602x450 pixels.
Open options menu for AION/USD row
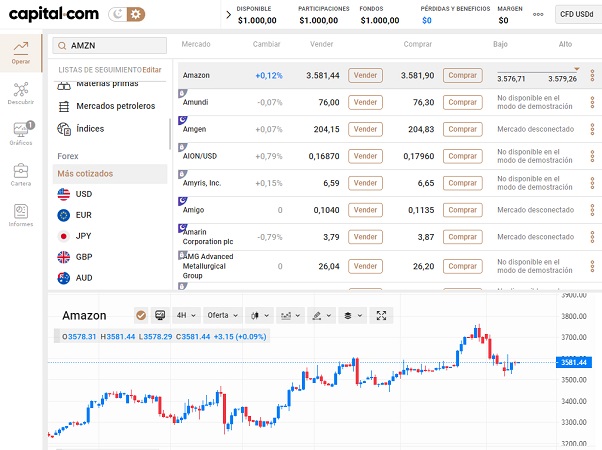coord(592,156)
